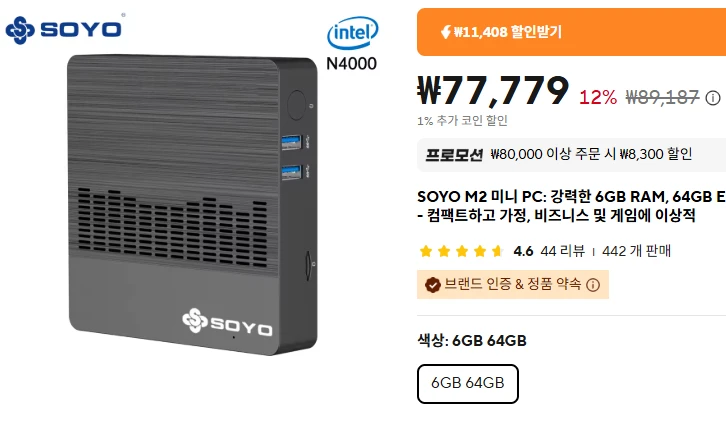The height and width of the screenshot is (424, 726).
Task: Click the 12% discount percentage label
Action: (x=598, y=97)
